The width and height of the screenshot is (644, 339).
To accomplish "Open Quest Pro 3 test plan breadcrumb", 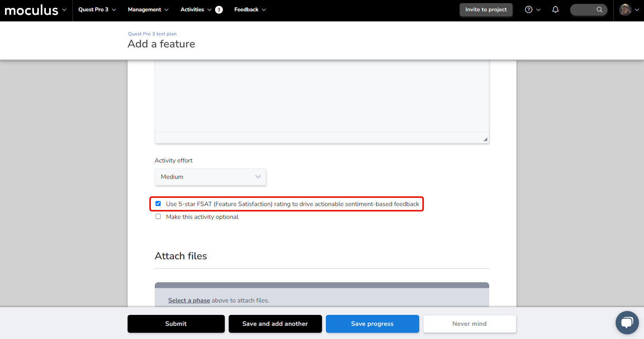I will tap(152, 34).
